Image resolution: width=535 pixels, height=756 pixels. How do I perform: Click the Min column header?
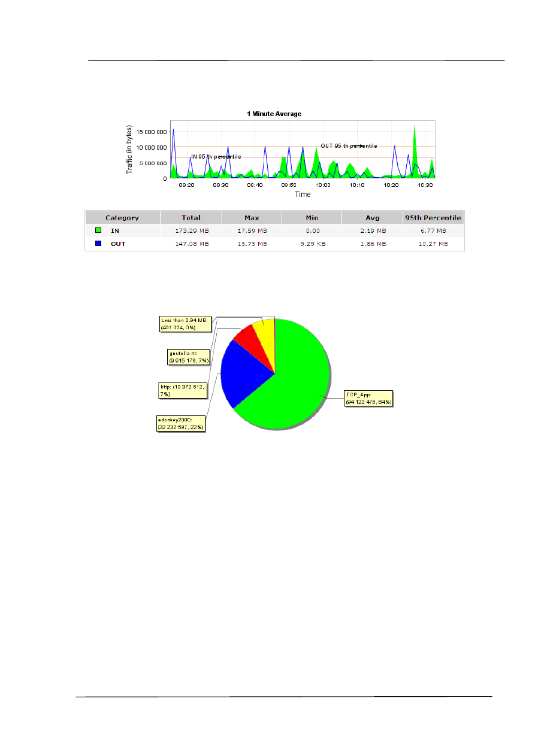click(x=312, y=218)
